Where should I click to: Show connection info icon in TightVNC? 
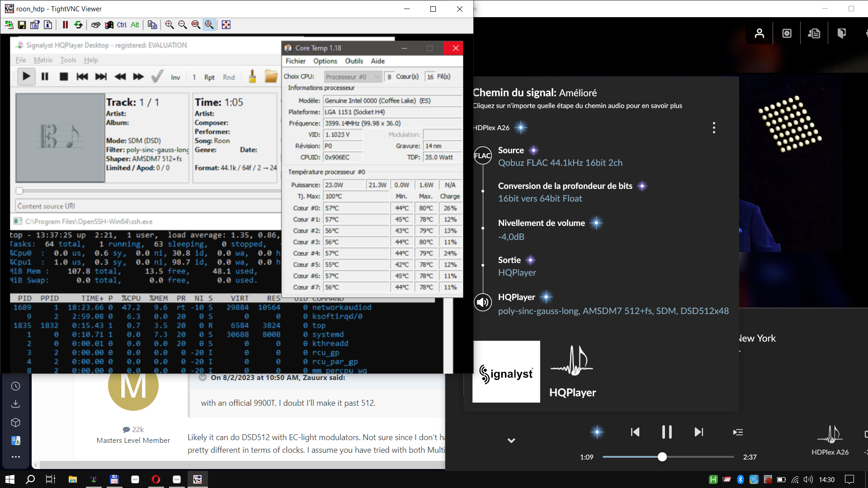click(x=48, y=25)
